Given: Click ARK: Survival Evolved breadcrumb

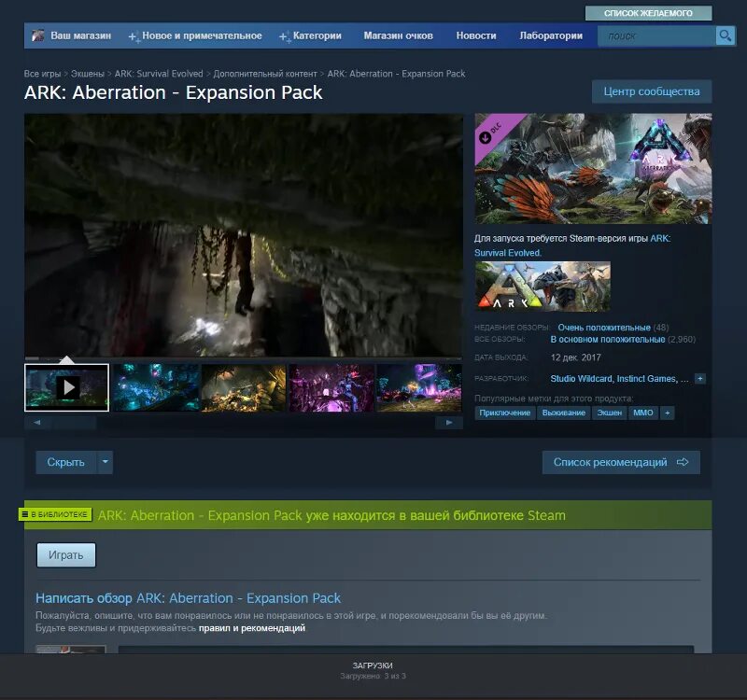Looking at the screenshot, I should [159, 74].
